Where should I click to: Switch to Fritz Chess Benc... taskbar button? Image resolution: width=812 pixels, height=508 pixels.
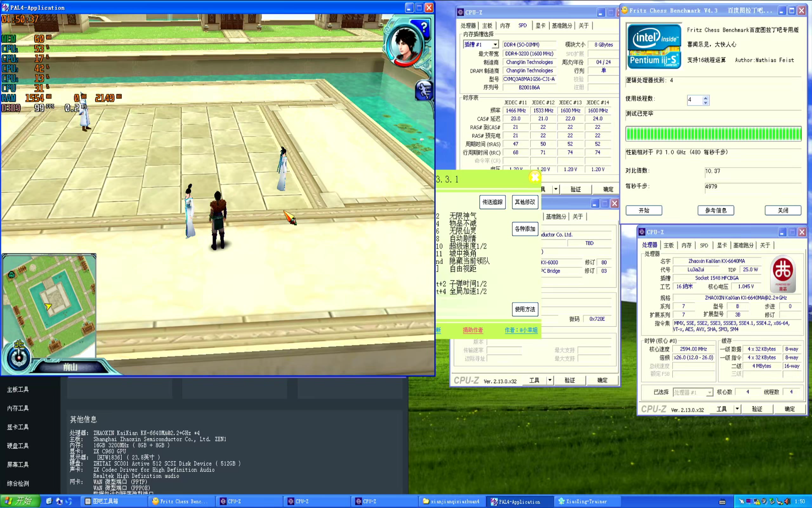tap(181, 501)
